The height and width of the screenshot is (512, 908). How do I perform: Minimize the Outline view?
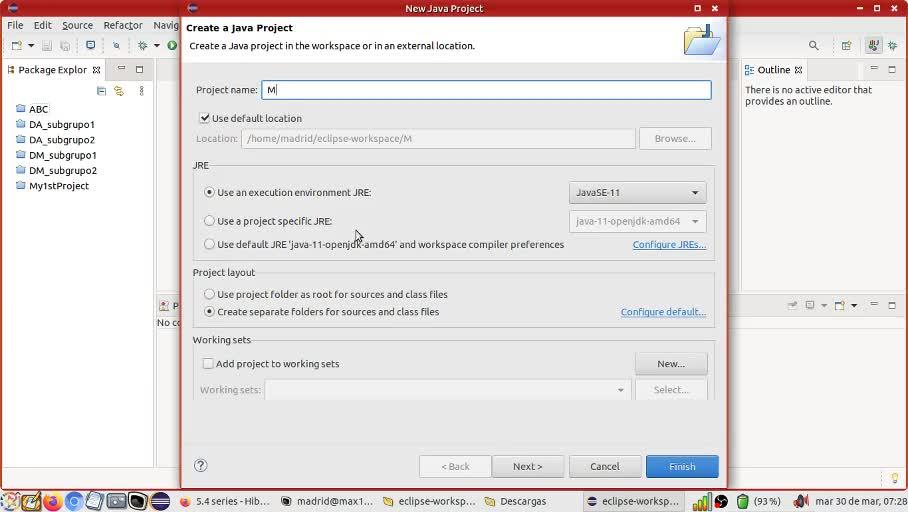tap(874, 69)
